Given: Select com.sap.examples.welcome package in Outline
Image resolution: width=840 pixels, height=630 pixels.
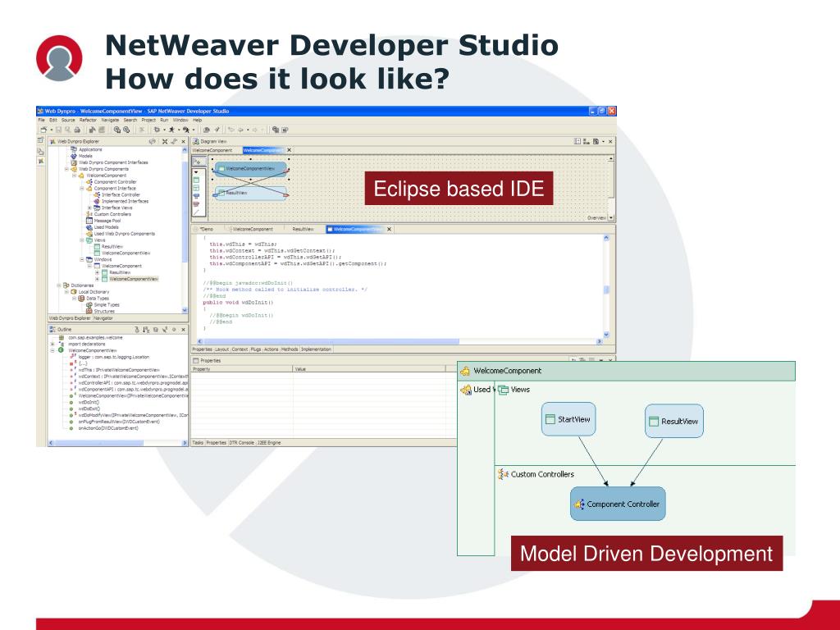Looking at the screenshot, I should (x=95, y=337).
